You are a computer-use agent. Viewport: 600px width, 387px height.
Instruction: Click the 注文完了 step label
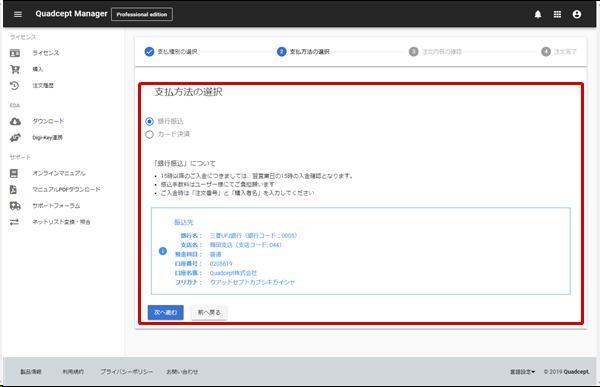565,52
